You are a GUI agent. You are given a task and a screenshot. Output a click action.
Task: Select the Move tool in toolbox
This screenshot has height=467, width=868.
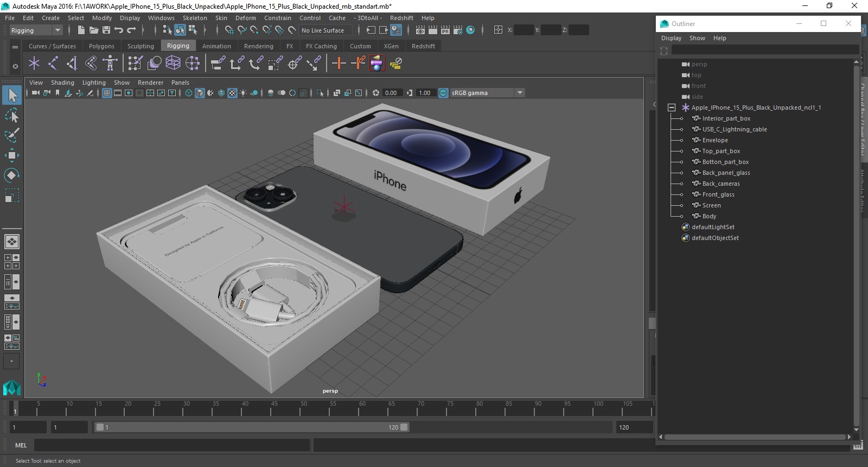11,155
